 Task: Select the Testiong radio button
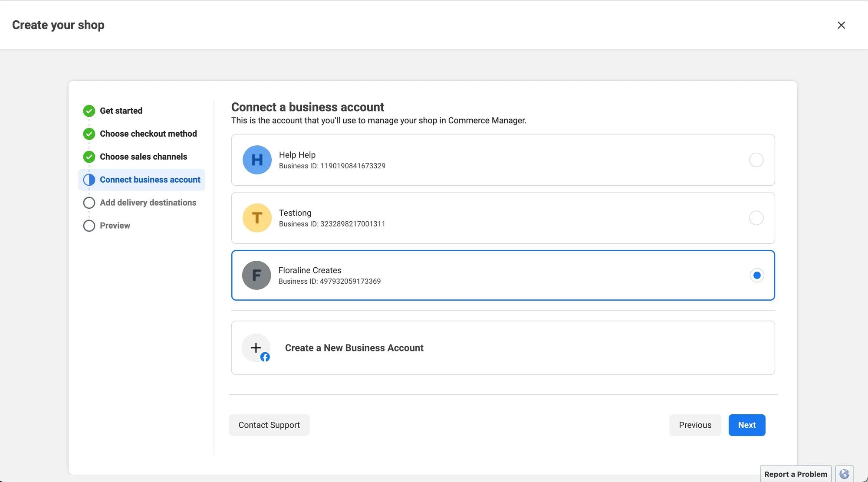756,218
